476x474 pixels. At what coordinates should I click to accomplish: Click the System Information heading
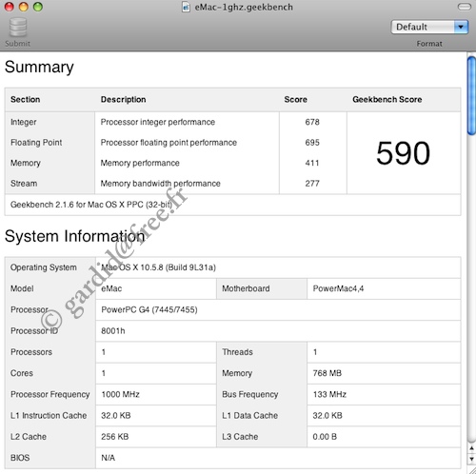click(x=75, y=236)
